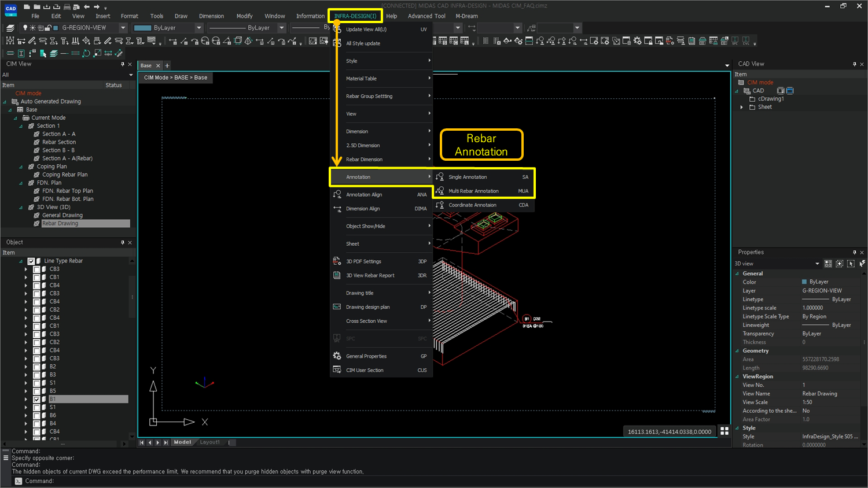Expand the Sheet node in the CAD View panel
Screen dimensions: 868x488
pyautogui.click(x=742, y=107)
